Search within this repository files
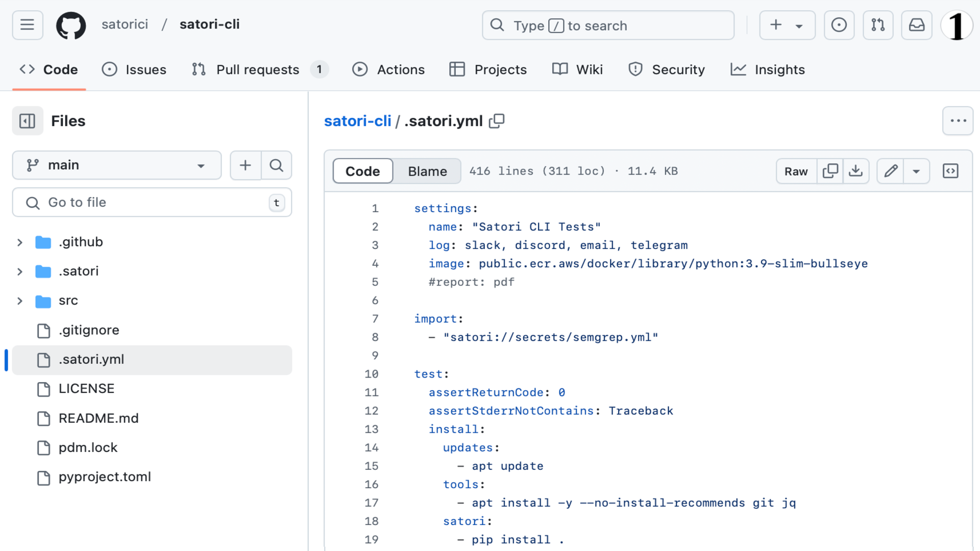The image size is (980, 551). pyautogui.click(x=277, y=165)
